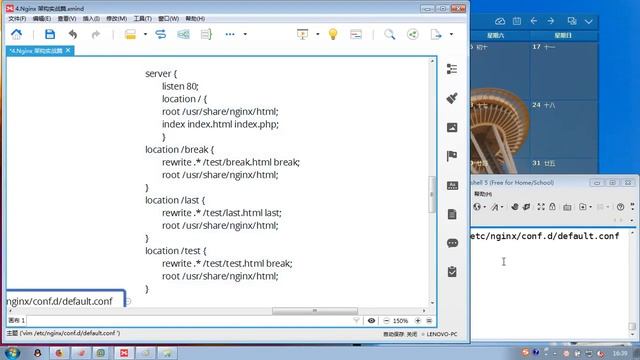Click the horizontal scrollbar thumb in canvas
640x360 pixels.
(x=315, y=311)
